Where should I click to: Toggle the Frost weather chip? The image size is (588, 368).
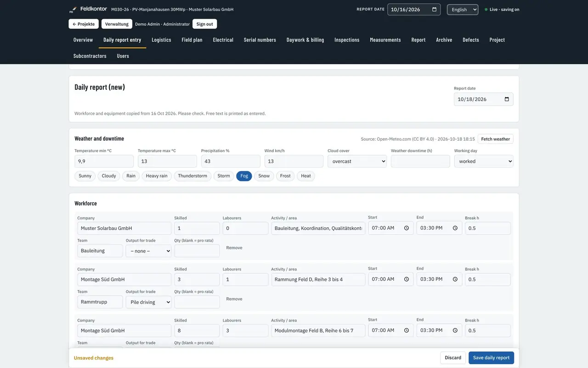285,176
